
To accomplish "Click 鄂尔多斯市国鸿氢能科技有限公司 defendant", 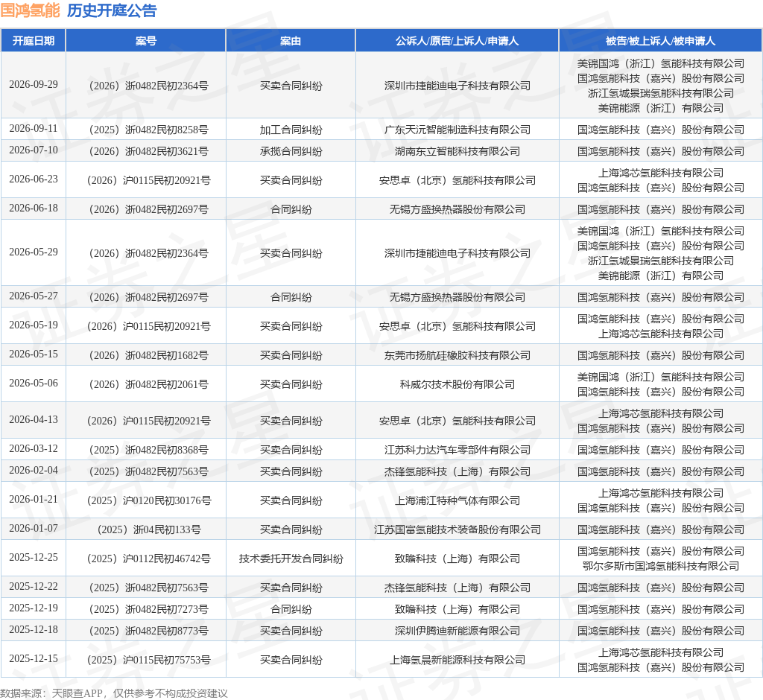I will click(660, 566).
